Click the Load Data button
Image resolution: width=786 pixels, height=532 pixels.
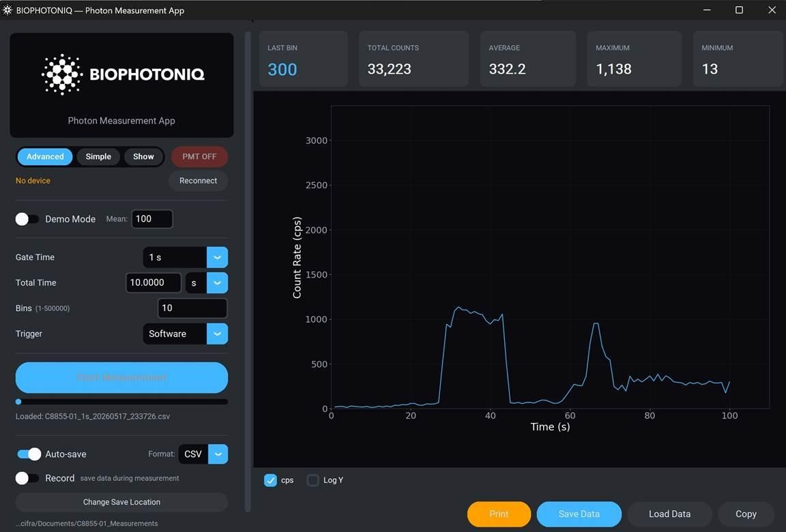670,514
